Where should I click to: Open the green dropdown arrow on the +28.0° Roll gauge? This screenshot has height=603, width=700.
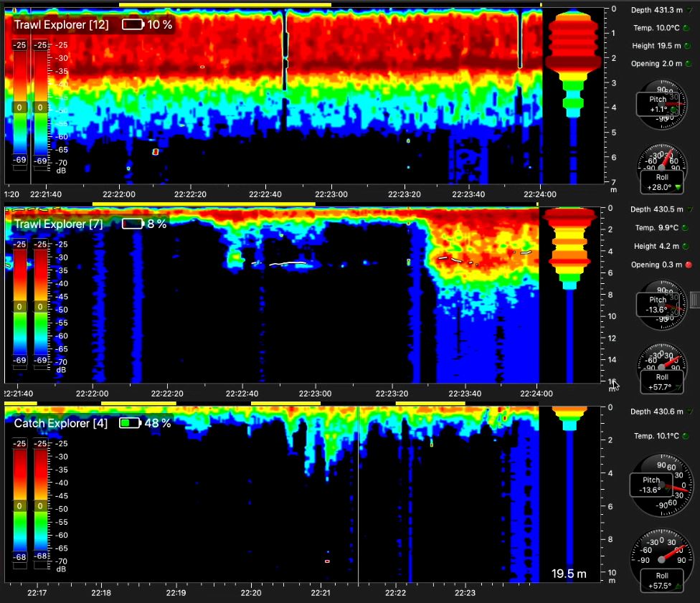678,189
